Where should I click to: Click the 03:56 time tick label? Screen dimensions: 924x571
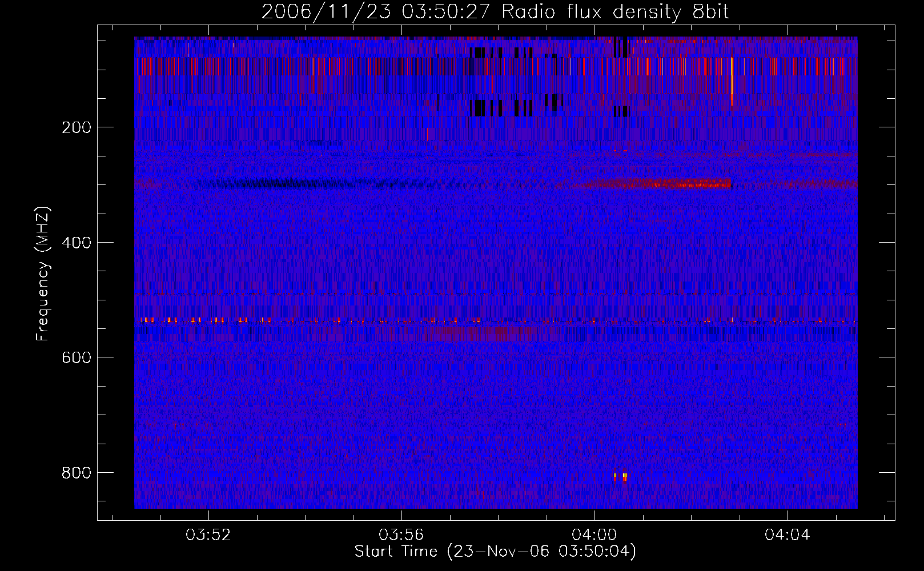[401, 535]
